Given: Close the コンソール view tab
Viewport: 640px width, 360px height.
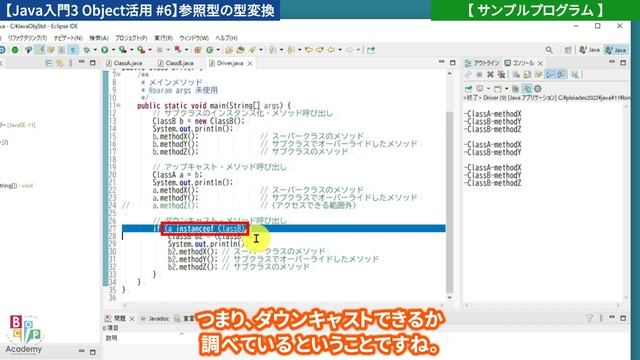Looking at the screenshot, I should [x=540, y=63].
